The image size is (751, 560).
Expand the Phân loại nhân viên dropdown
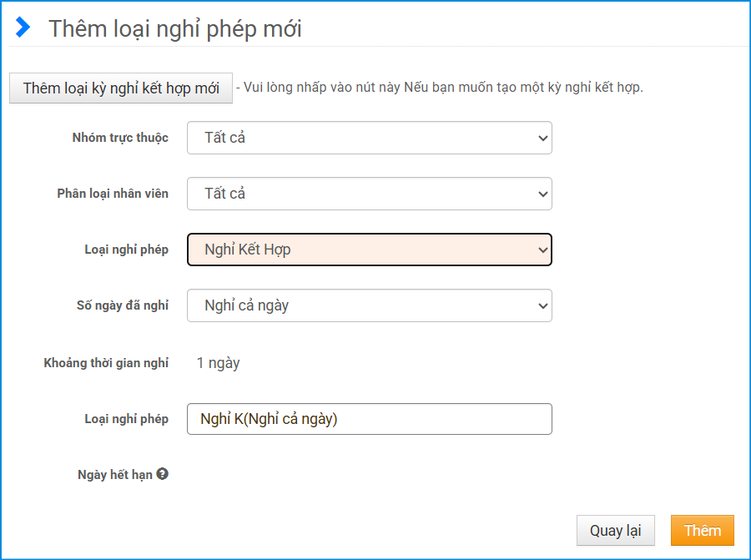tap(369, 194)
